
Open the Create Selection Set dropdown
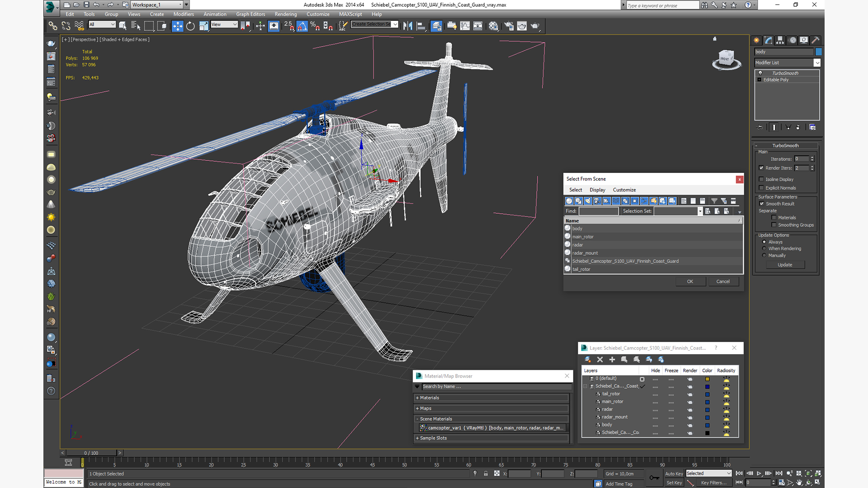tap(395, 24)
